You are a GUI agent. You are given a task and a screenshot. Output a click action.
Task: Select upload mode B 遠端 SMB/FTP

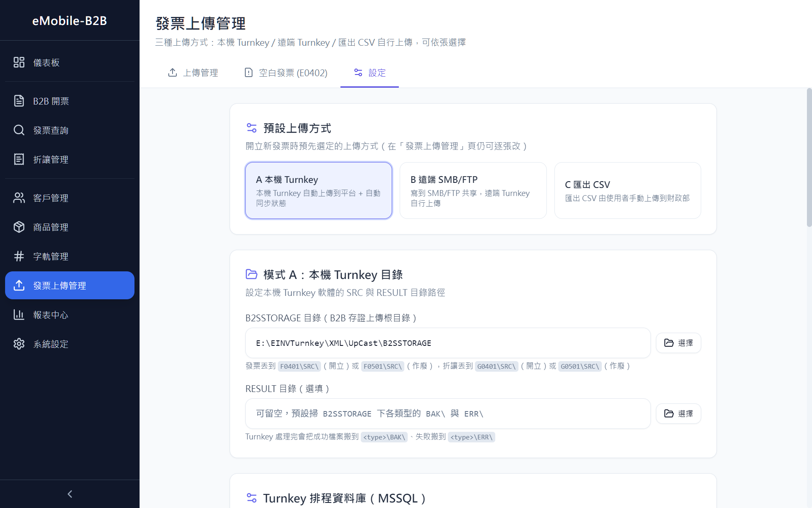pyautogui.click(x=473, y=190)
